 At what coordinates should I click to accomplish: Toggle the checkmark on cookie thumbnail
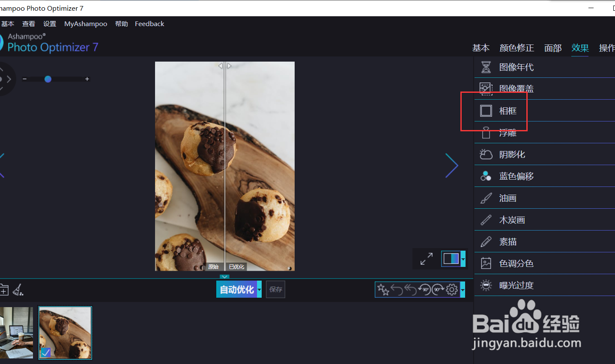[45, 352]
